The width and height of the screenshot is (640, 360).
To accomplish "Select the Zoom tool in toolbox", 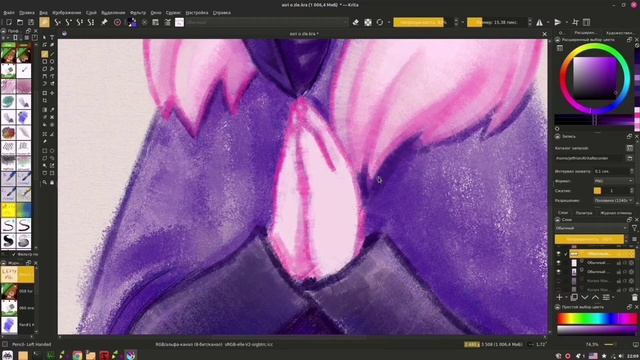I will coord(44,182).
